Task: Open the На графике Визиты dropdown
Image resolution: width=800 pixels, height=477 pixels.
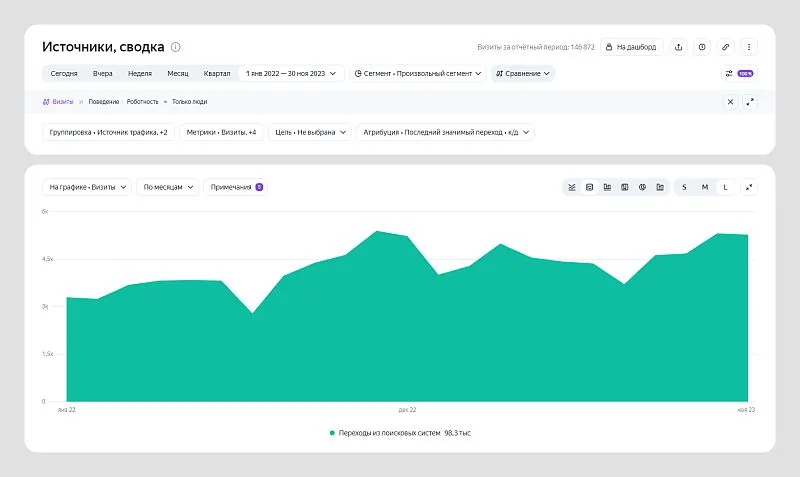Action: (x=87, y=187)
